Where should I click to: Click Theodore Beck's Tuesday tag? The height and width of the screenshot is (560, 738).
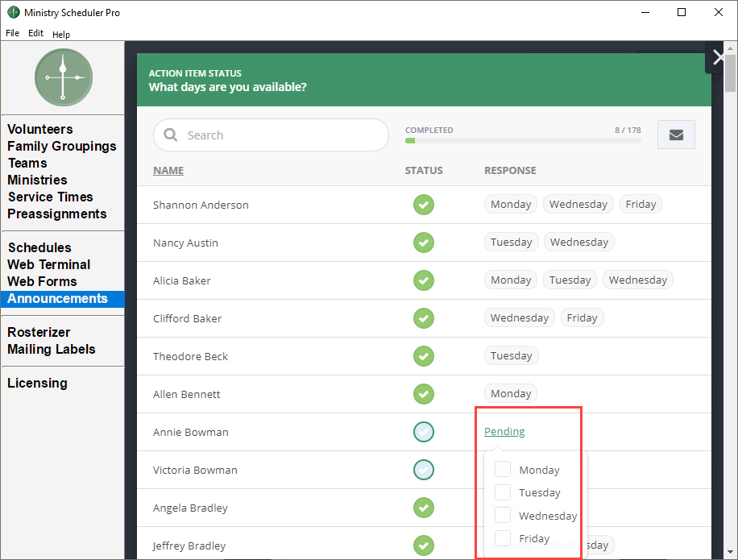point(511,355)
